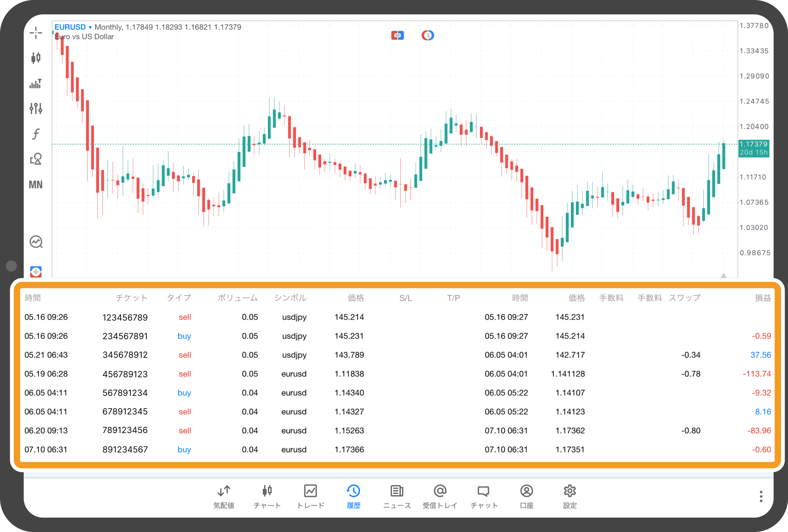Change the MN monthly timeframe
The height and width of the screenshot is (532, 788).
(36, 184)
